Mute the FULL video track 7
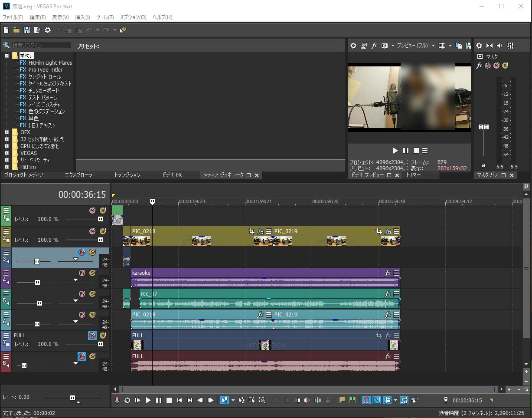The width and height of the screenshot is (532, 418). pyautogui.click(x=92, y=336)
